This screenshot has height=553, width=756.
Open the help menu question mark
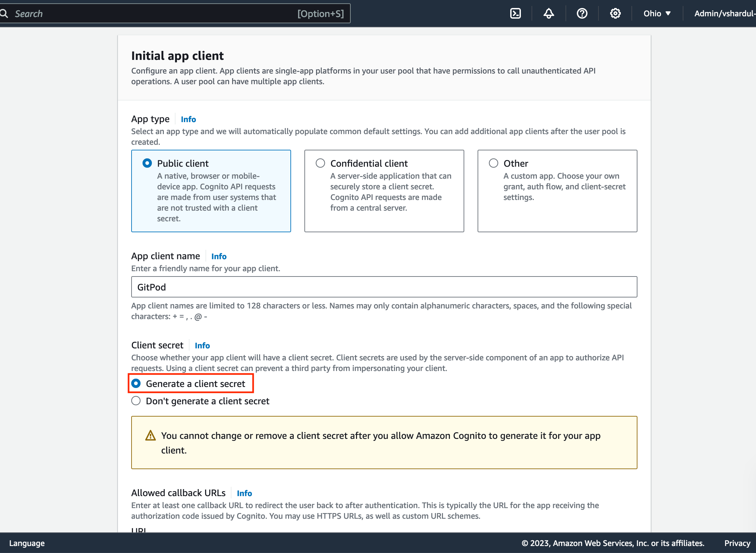click(x=582, y=13)
